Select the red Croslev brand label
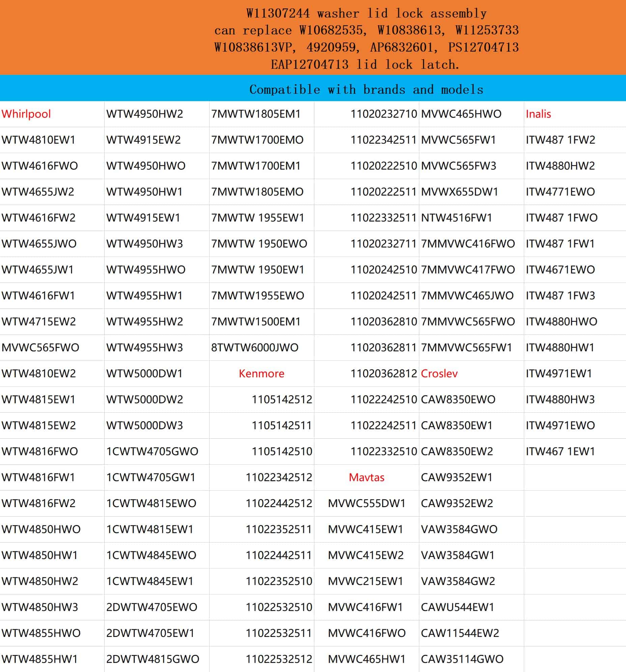 point(439,374)
